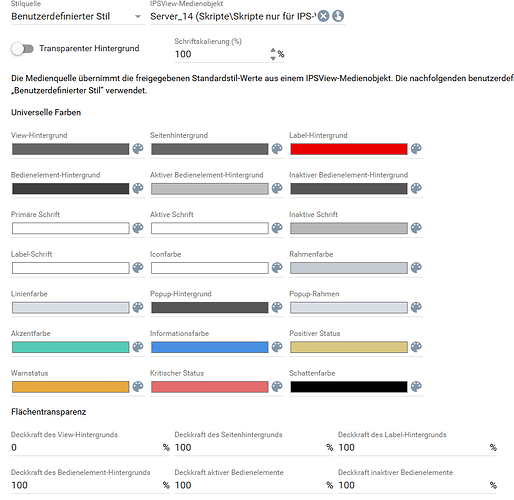The image size is (514, 500).
Task: Decrease Schriftskalierung with down arrow
Action: (273, 58)
